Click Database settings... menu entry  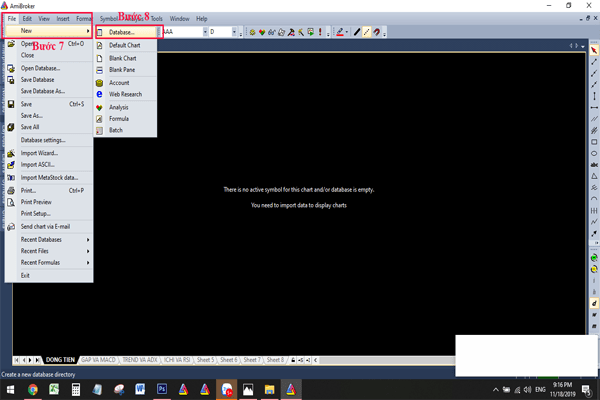pos(43,140)
